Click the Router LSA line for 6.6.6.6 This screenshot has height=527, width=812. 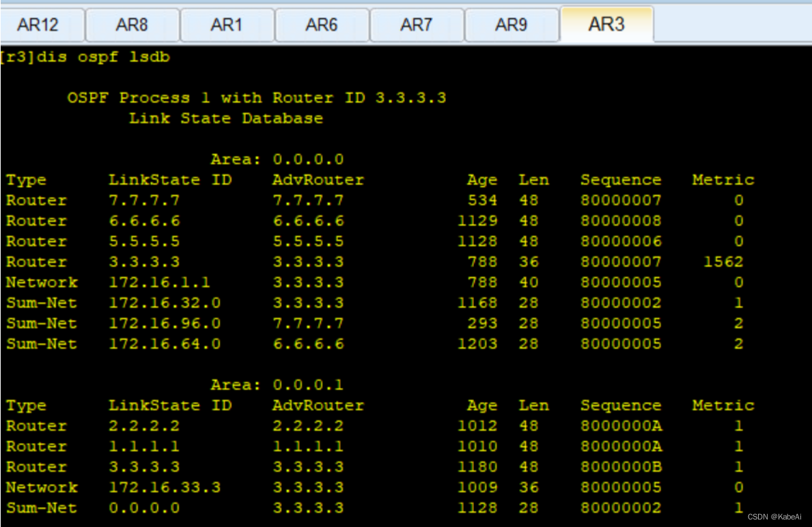pos(205,220)
